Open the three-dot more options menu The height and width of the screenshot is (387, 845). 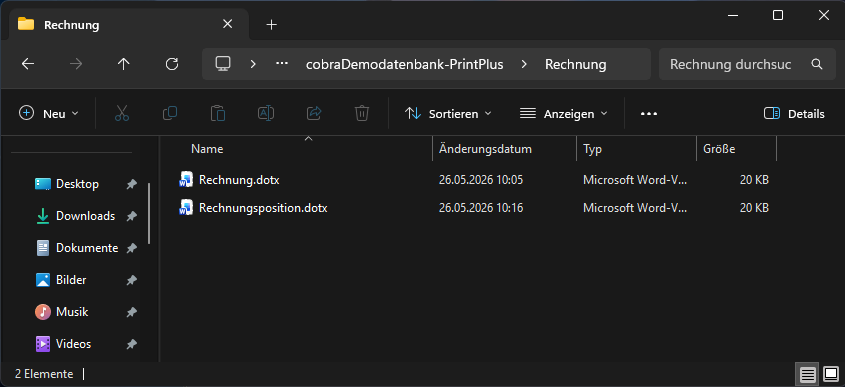click(x=649, y=114)
